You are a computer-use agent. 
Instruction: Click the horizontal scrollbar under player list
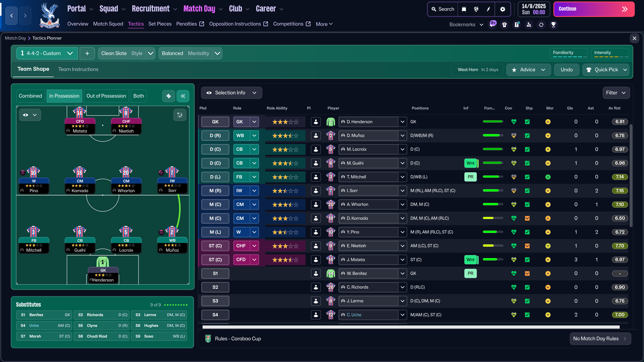coord(411,327)
